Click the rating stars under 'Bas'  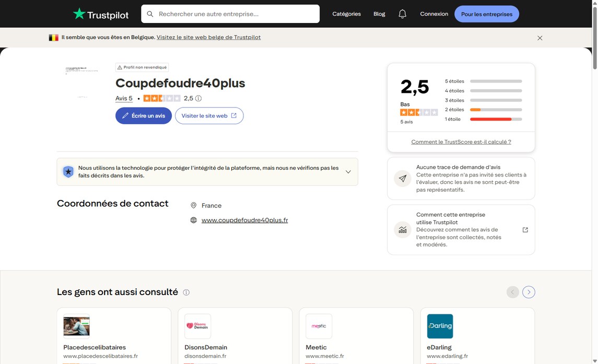419,112
